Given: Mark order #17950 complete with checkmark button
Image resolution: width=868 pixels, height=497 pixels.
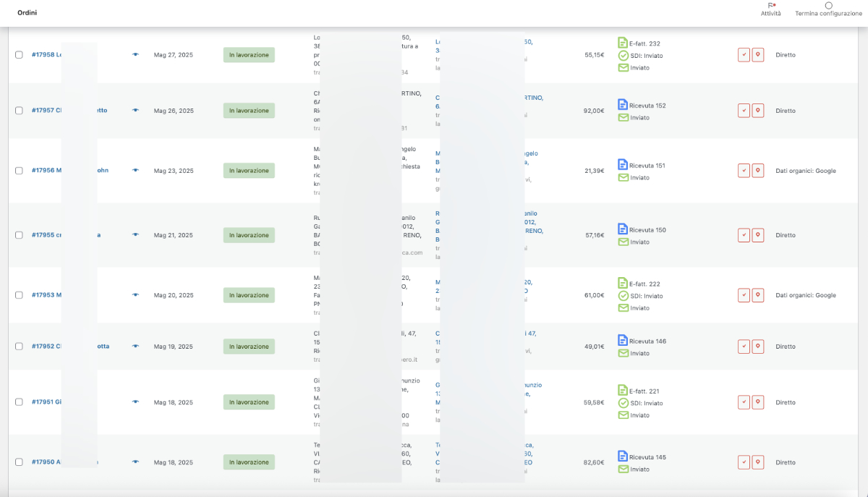Looking at the screenshot, I should click(744, 462).
